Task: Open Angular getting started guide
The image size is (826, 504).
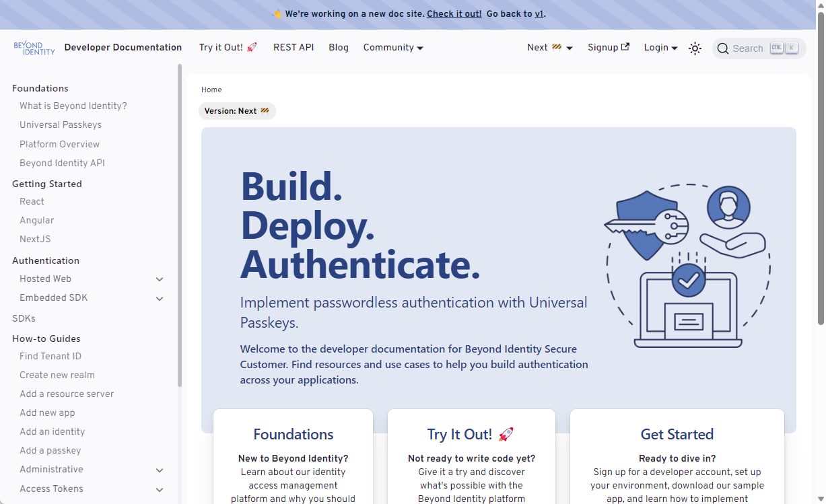Action: [x=36, y=220]
